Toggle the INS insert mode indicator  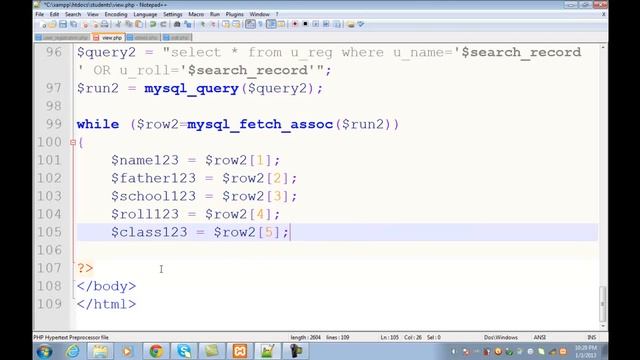[591, 338]
